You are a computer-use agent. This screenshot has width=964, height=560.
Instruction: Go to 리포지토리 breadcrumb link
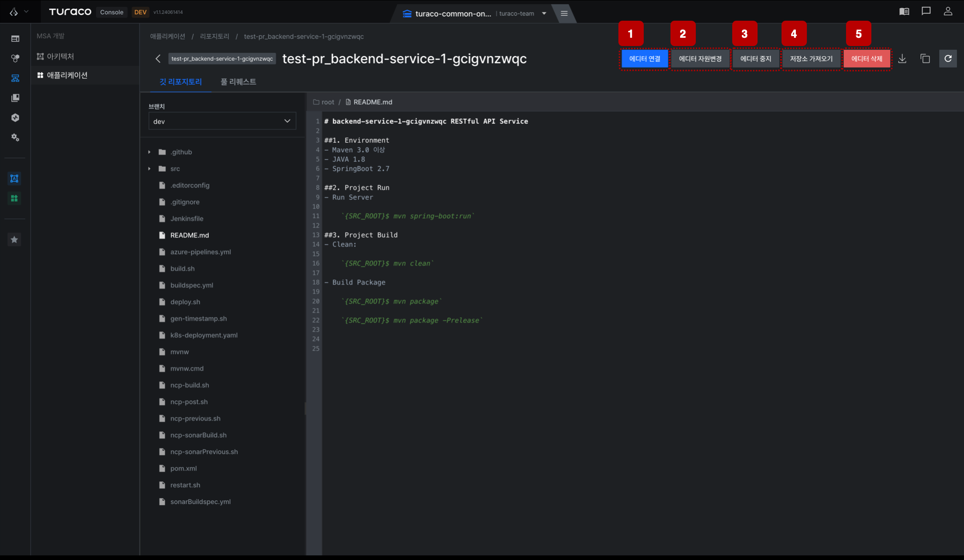click(215, 36)
